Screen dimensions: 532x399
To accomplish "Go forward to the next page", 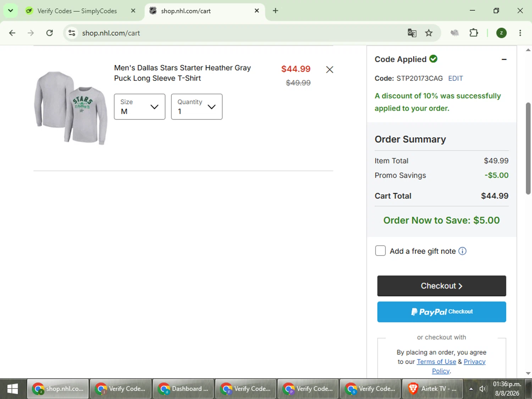I will click(x=31, y=33).
